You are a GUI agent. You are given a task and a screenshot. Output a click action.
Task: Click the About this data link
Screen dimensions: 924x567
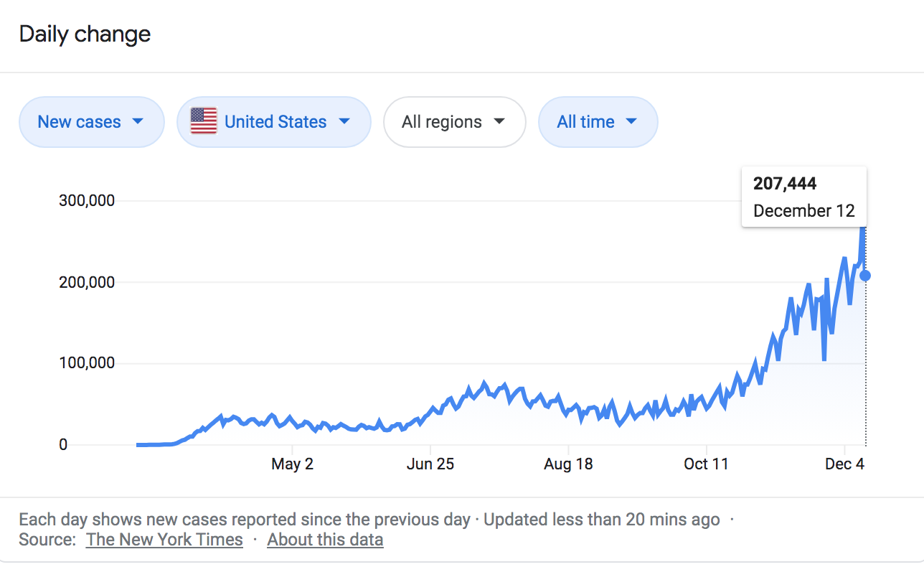tap(325, 540)
